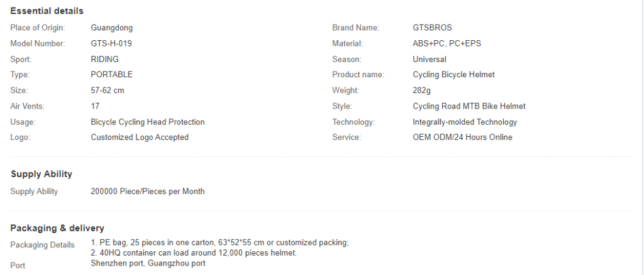644x275 pixels.
Task: Click Cycling Road MTB Bike Helmet style
Action: click(x=469, y=106)
